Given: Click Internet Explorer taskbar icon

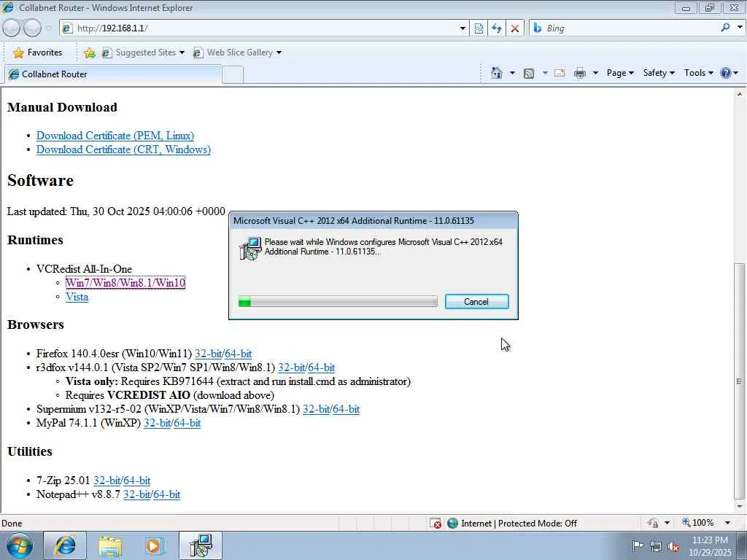Looking at the screenshot, I should tap(65, 545).
